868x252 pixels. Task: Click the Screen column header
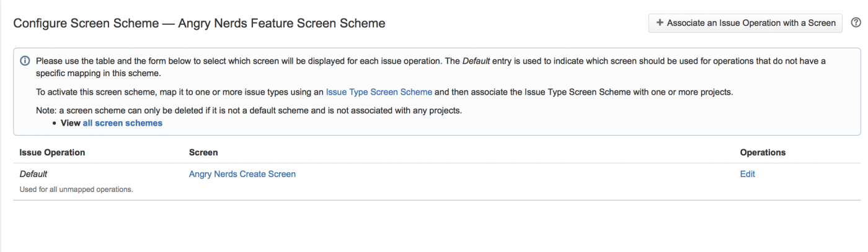[203, 152]
